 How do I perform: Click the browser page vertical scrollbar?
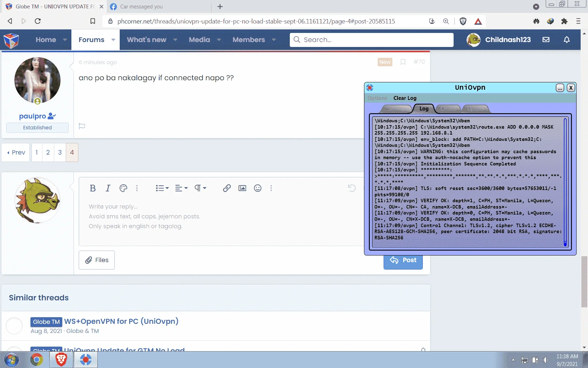click(x=584, y=281)
